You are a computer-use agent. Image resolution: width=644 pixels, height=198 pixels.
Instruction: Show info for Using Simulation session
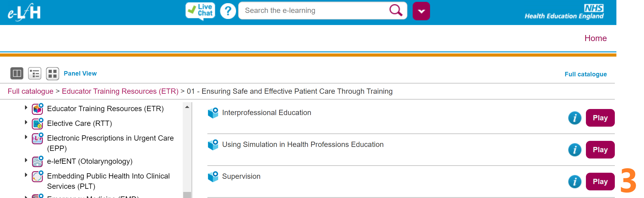[575, 150]
